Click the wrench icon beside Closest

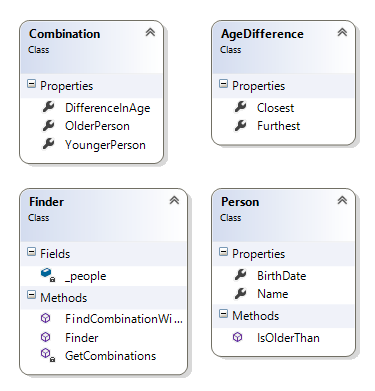coord(240,107)
